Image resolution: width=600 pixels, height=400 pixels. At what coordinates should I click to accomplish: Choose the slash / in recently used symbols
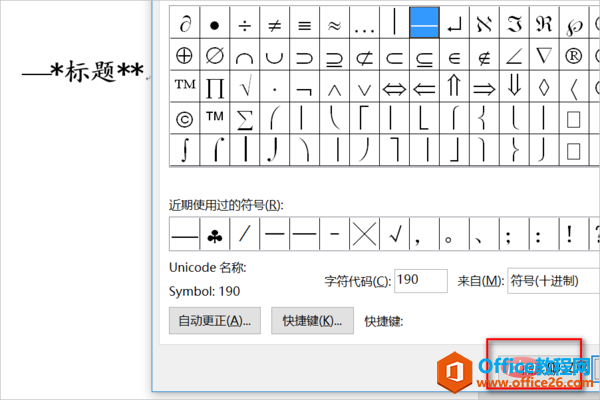[245, 234]
